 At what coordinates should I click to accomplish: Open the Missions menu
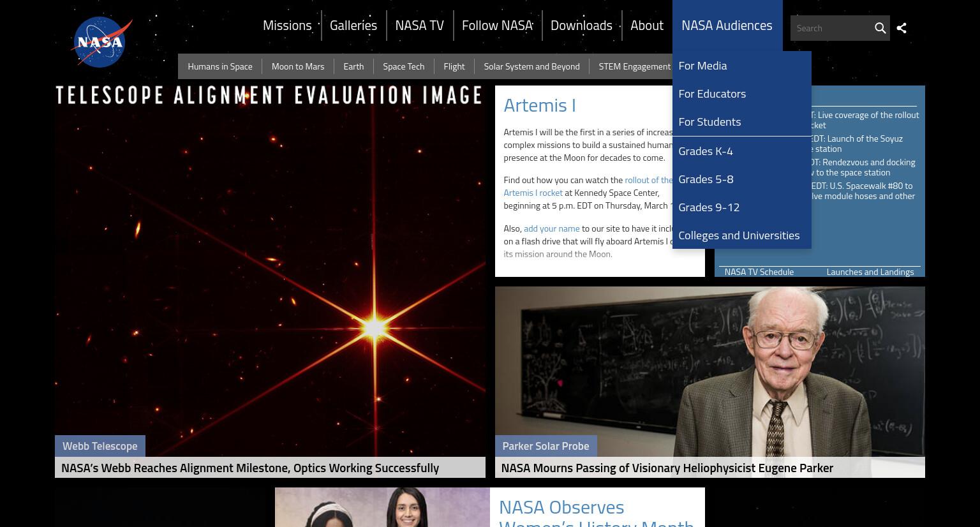point(287,26)
